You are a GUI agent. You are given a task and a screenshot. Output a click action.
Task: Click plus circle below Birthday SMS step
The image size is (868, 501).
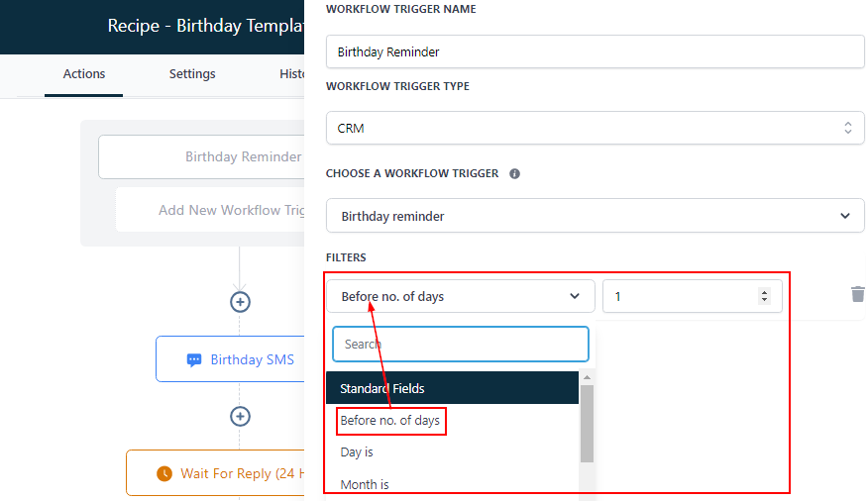(x=240, y=416)
